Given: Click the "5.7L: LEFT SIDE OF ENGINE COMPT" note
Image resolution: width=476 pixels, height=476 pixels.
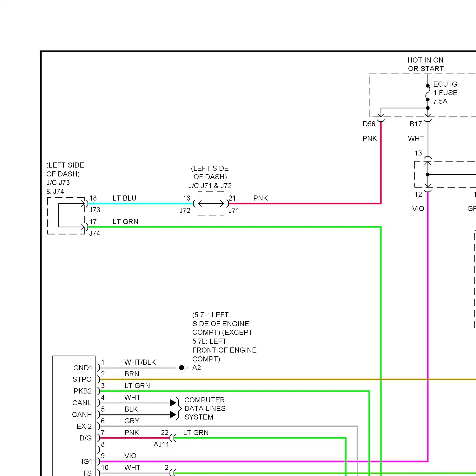Looking at the screenshot, I should [x=224, y=337].
